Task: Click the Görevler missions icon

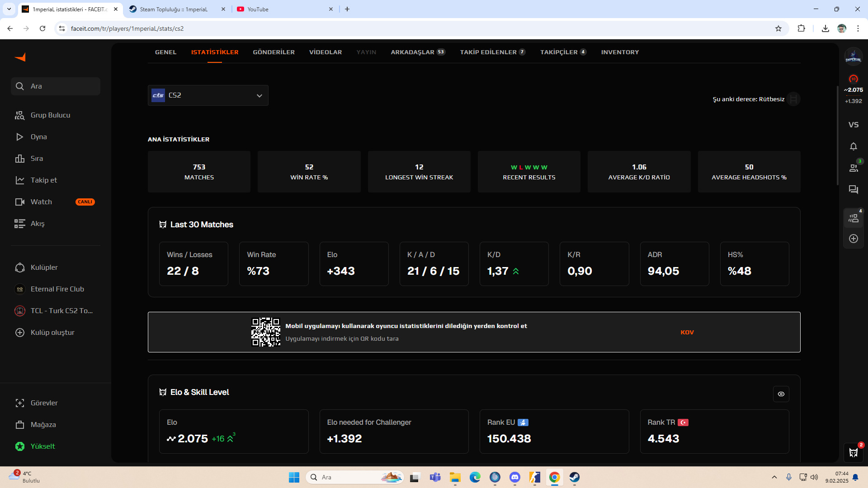Action: tap(20, 403)
